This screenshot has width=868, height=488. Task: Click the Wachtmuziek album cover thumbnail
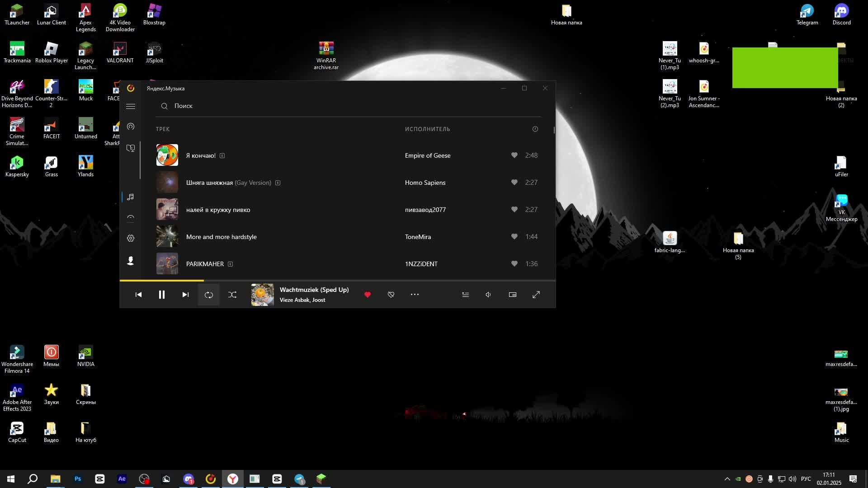pyautogui.click(x=263, y=295)
